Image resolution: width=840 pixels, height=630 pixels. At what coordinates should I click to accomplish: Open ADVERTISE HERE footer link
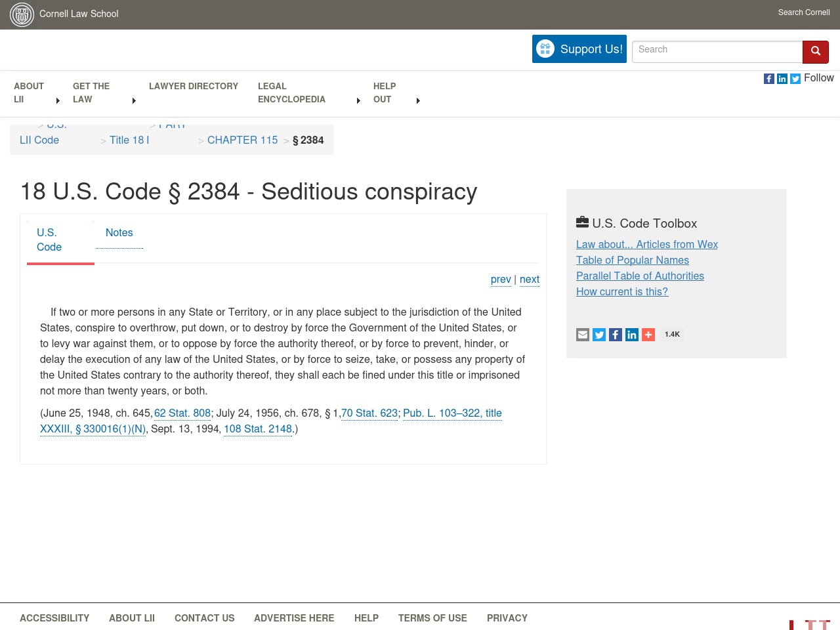tap(294, 618)
